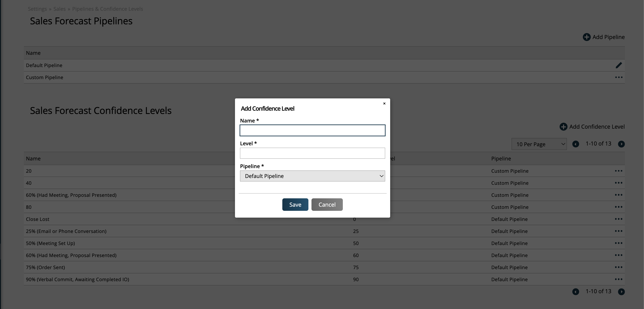Screen dimensions: 644x309
Task: Save the new confidence level
Action: pos(295,204)
